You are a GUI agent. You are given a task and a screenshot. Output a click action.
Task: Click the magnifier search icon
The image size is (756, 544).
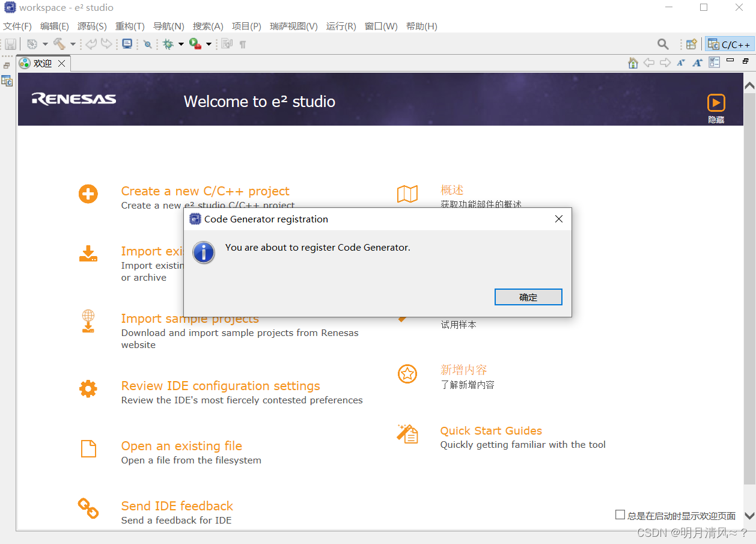663,44
